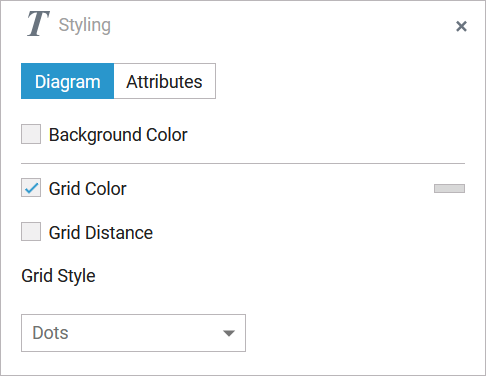Close the Styling panel with the X
Screen dimensions: 486x376
click(x=461, y=26)
